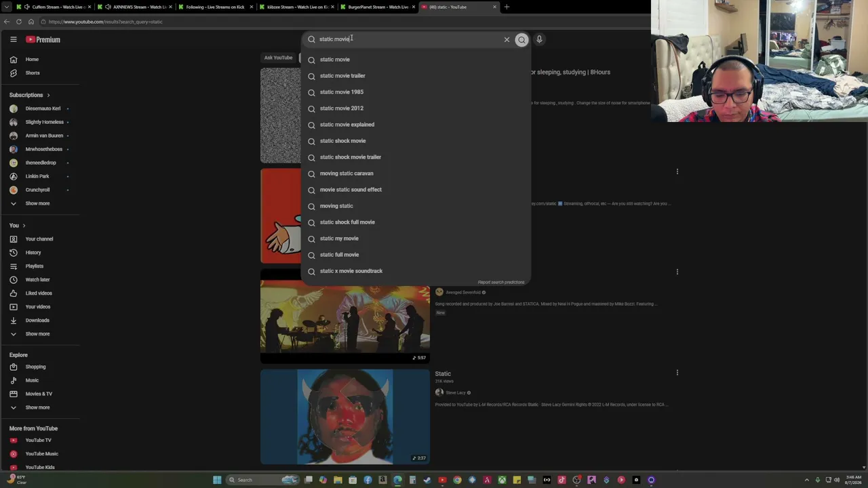Screen dimensions: 868x488
Task: Open options menu for Avenged Sevenfold result
Action: tap(677, 272)
